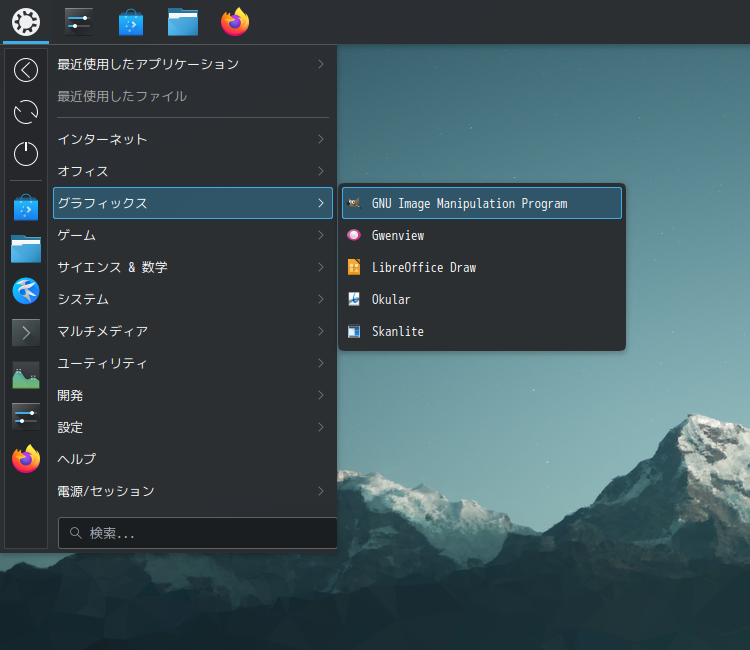Select the ヘルプ menu entry
Screen dimensions: 750x650
point(193,459)
